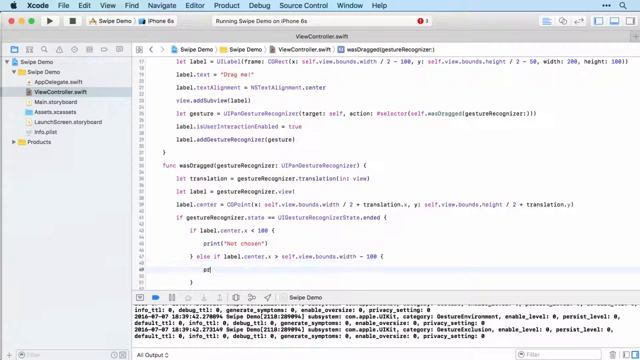Viewport: 640px width, 360px height.
Task: Open debug memory graph
Action: coord(252,298)
